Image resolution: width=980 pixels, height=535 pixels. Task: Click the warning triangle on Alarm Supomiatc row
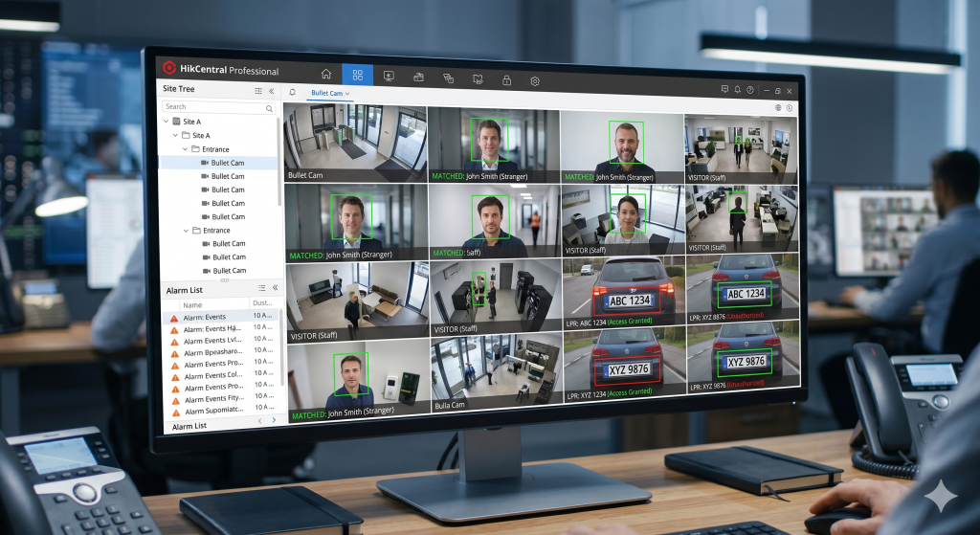(176, 412)
